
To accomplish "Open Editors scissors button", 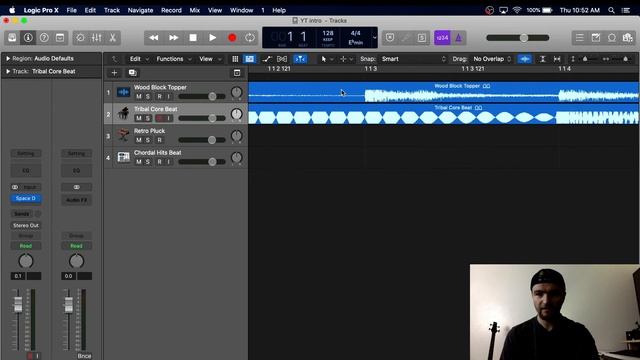I will coord(113,38).
